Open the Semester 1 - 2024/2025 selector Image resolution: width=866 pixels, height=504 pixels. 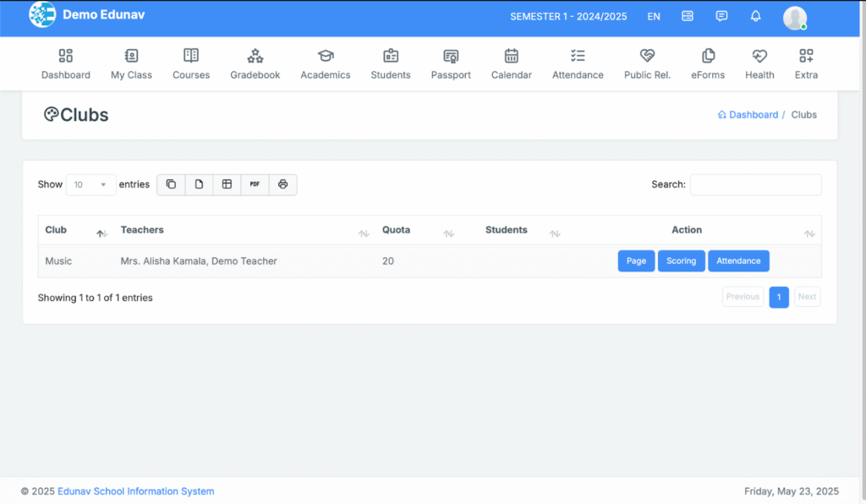[x=568, y=16]
